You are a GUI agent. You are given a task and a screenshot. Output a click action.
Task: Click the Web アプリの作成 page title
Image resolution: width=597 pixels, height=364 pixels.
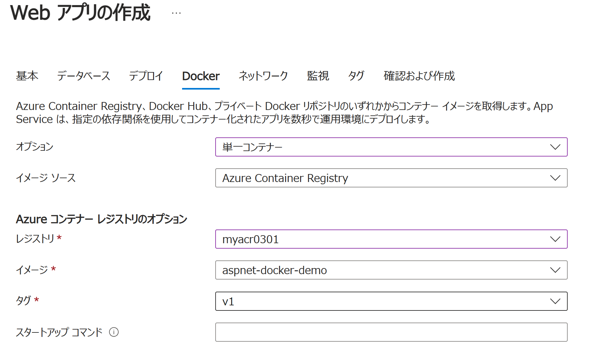coord(80,13)
